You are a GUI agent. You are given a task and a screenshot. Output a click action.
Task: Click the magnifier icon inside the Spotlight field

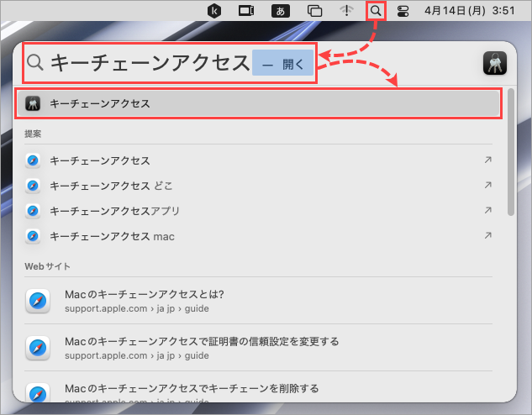pyautogui.click(x=35, y=63)
